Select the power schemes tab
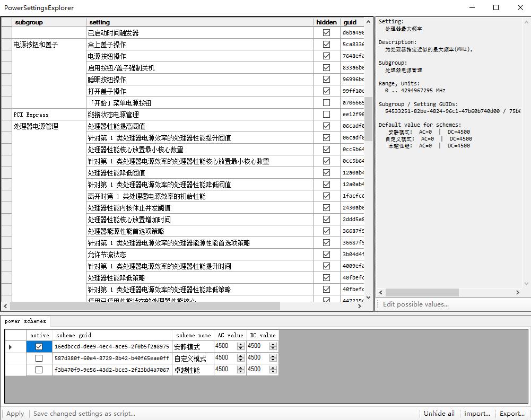Viewport: 531px width, 420px height. (x=25, y=321)
